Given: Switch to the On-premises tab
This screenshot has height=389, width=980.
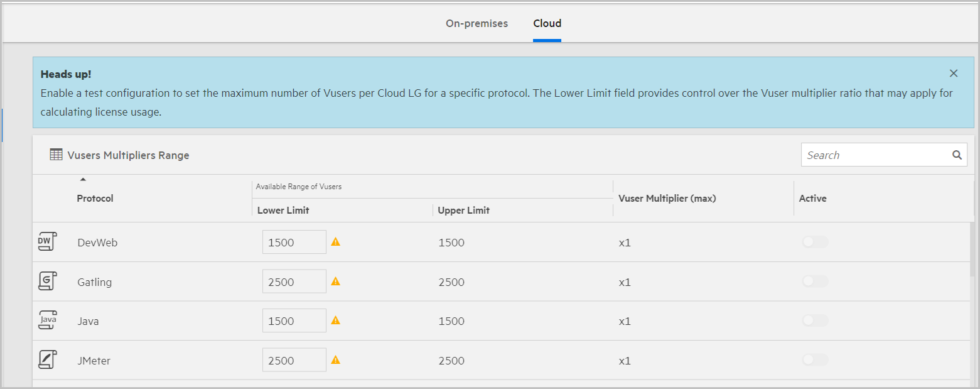Looking at the screenshot, I should pos(477,24).
